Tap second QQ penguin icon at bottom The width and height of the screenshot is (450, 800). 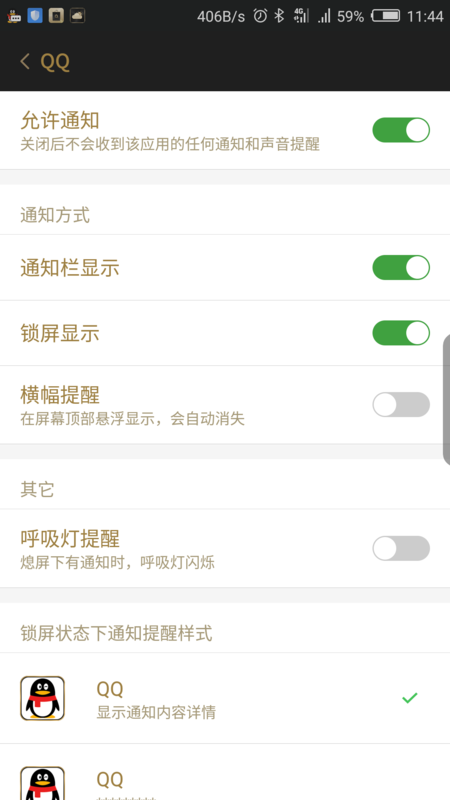[x=42, y=783]
